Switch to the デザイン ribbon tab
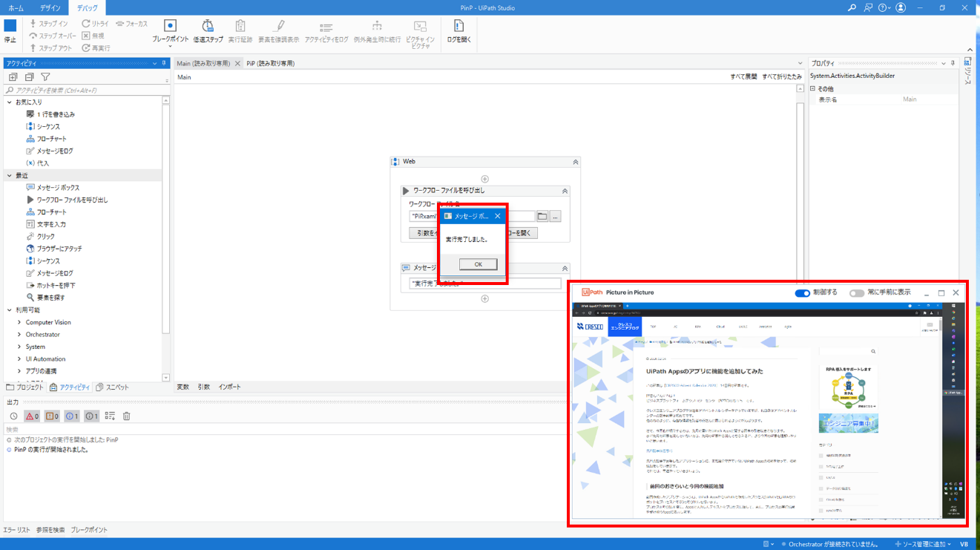The height and width of the screenshot is (550, 980). pyautogui.click(x=50, y=7)
